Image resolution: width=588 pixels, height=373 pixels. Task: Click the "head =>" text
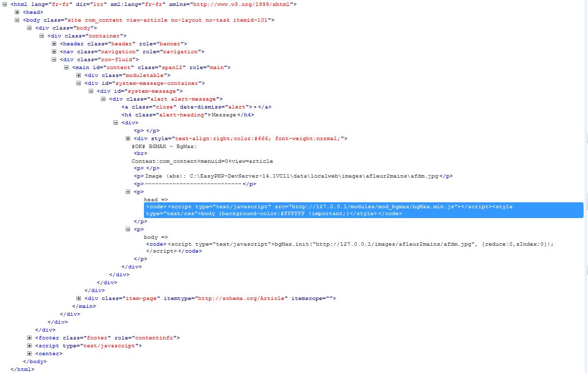click(x=156, y=200)
